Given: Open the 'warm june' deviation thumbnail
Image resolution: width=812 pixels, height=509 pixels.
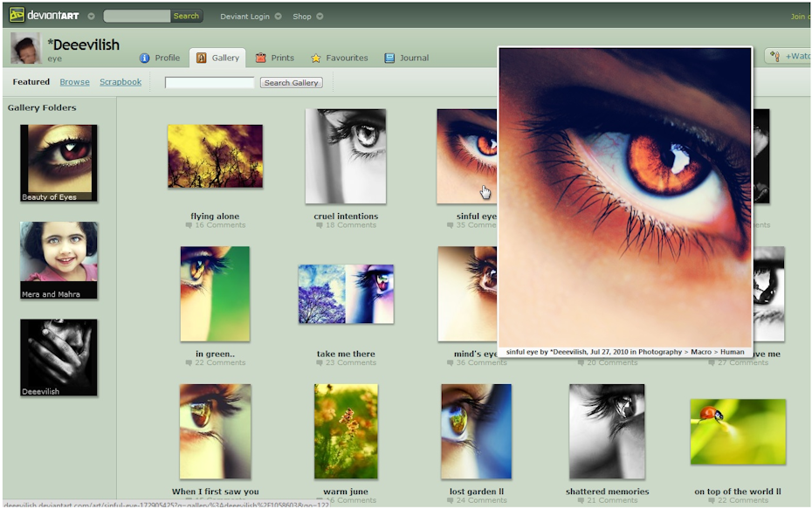Looking at the screenshot, I should 346,431.
